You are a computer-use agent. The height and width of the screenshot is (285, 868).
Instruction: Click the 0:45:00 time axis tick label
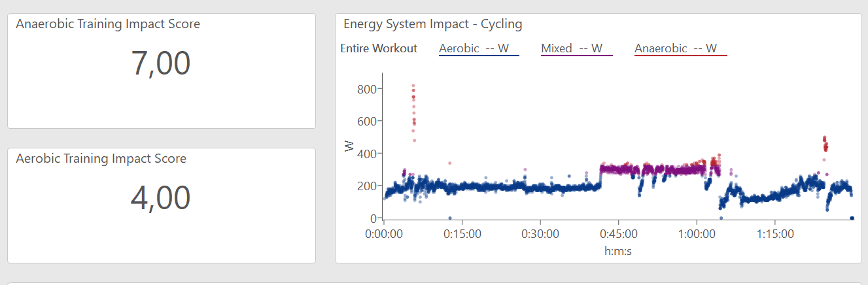pyautogui.click(x=619, y=233)
